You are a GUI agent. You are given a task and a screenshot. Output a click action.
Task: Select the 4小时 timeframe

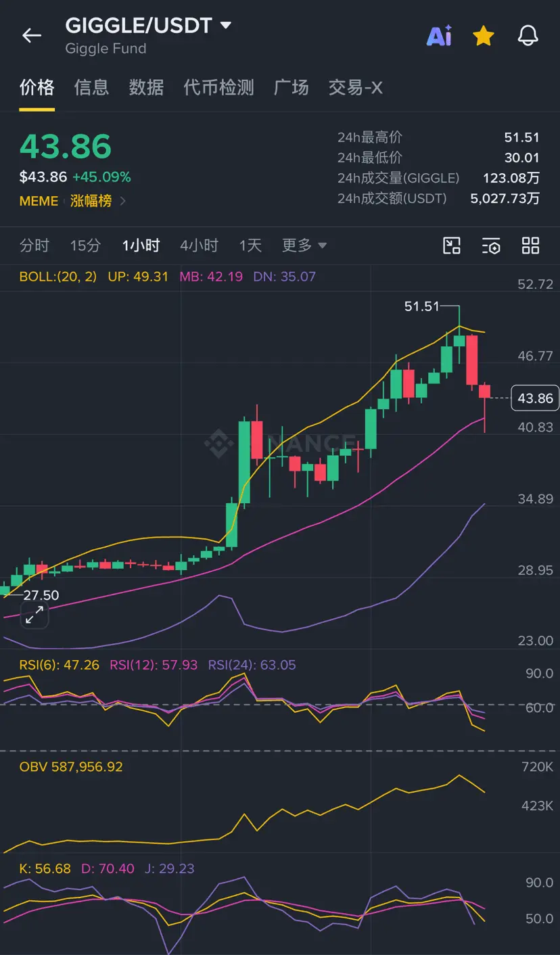click(199, 245)
